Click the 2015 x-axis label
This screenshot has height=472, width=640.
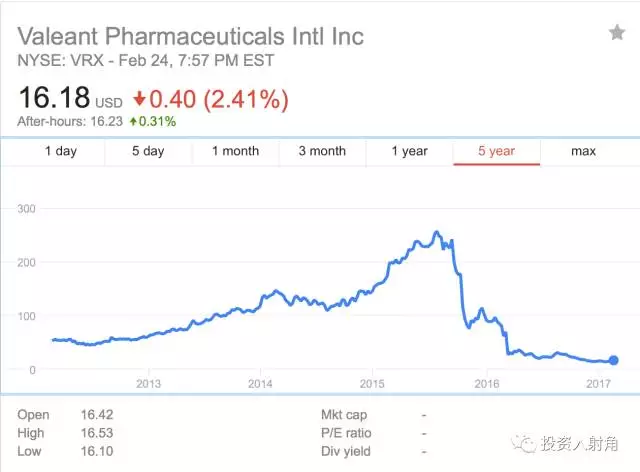pyautogui.click(x=372, y=385)
